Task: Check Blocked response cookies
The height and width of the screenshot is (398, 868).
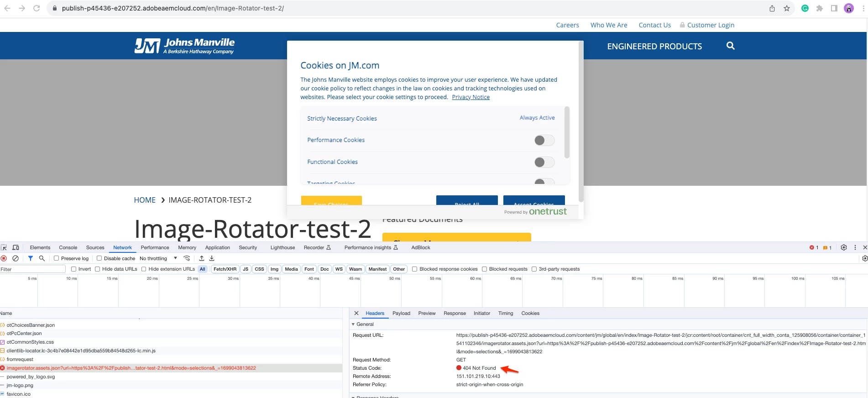Action: (414, 269)
